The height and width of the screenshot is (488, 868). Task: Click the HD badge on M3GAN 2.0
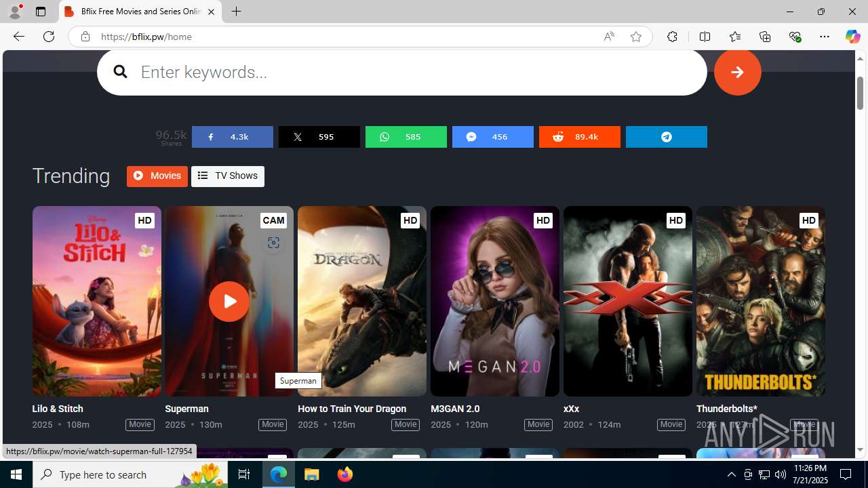click(x=542, y=220)
